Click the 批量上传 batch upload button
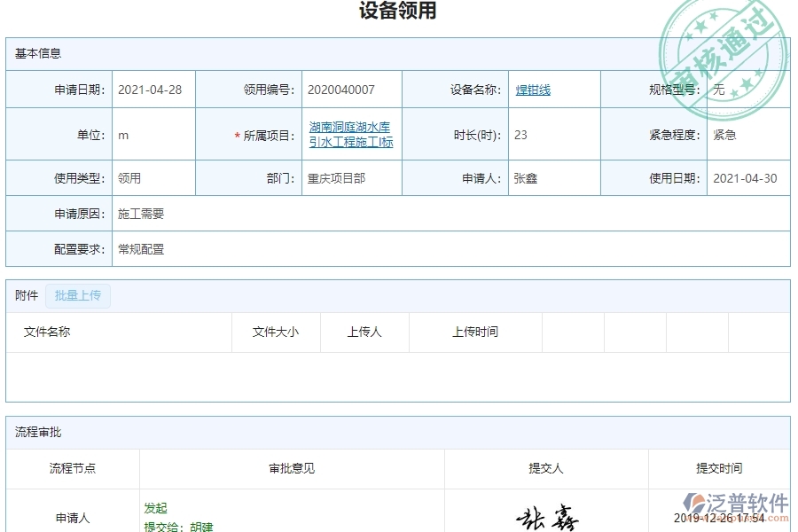Image resolution: width=798 pixels, height=532 pixels. 77,295
